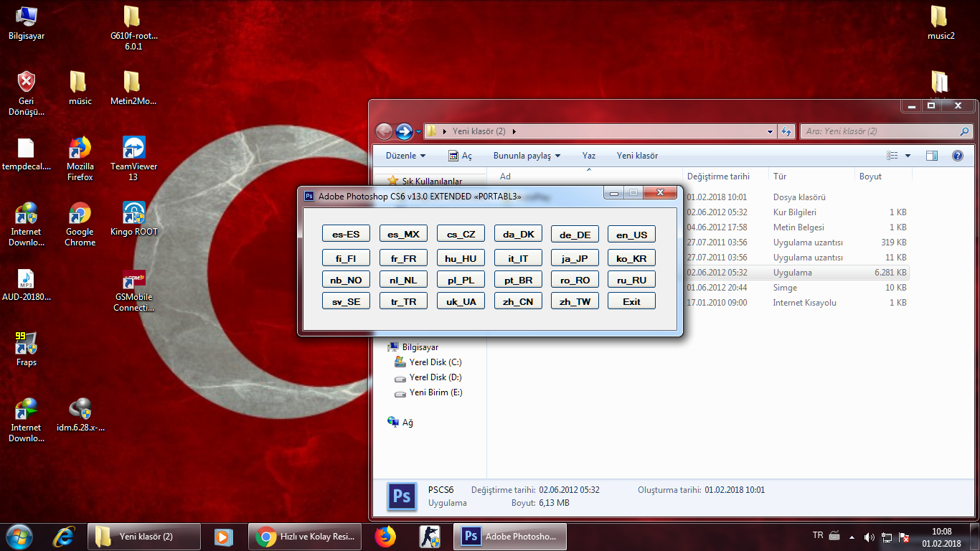Sort files by Tür column
Viewport: 980px width, 551px height.
[811, 176]
